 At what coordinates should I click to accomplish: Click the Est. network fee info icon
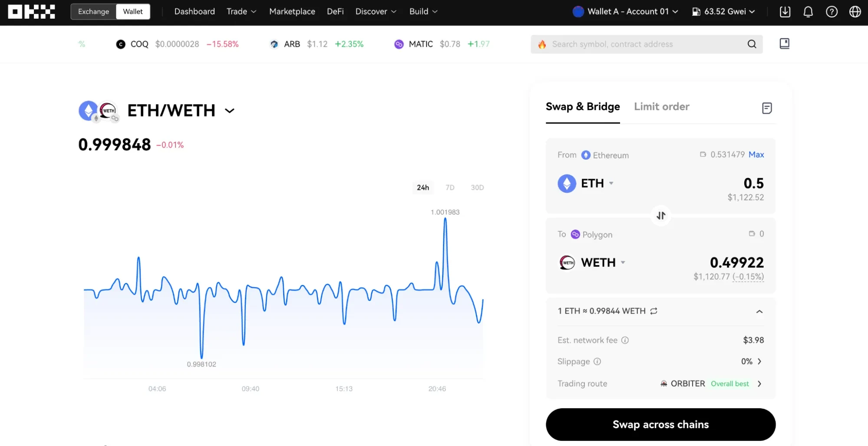(625, 341)
